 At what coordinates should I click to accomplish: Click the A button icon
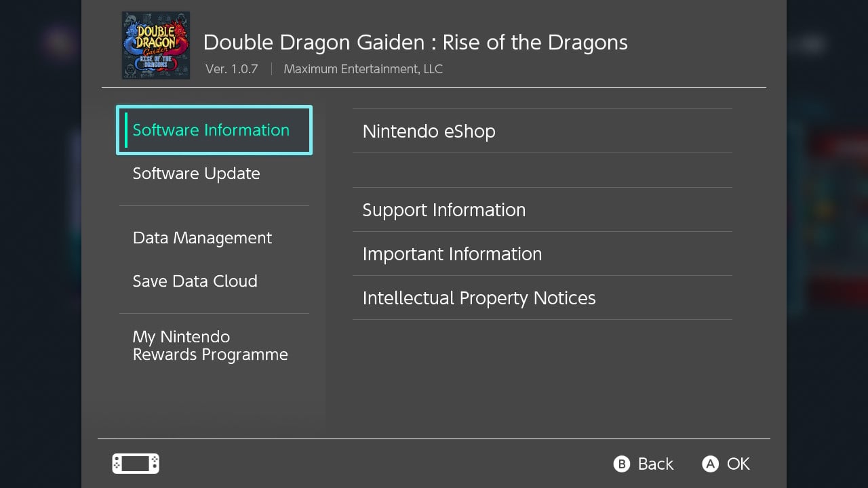click(710, 464)
